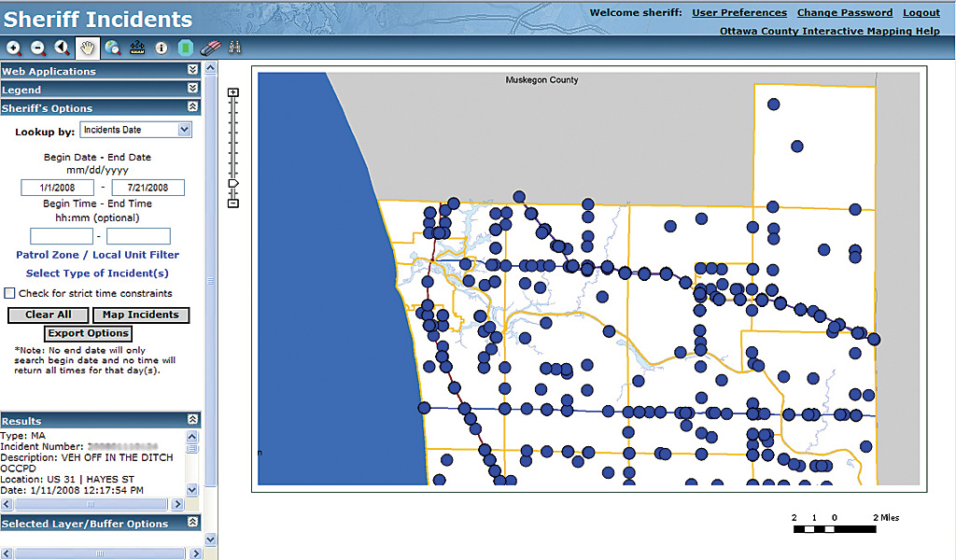
Task: Open User Preferences in header
Action: [x=738, y=13]
